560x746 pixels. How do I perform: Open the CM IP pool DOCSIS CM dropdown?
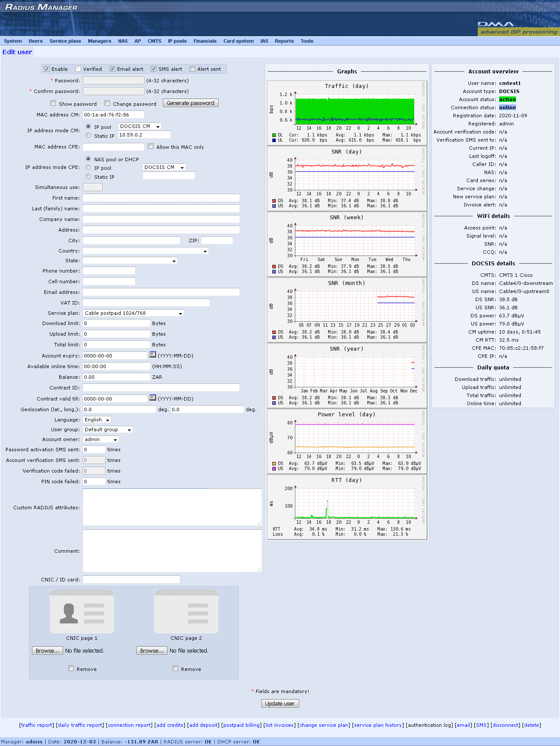pos(139,126)
